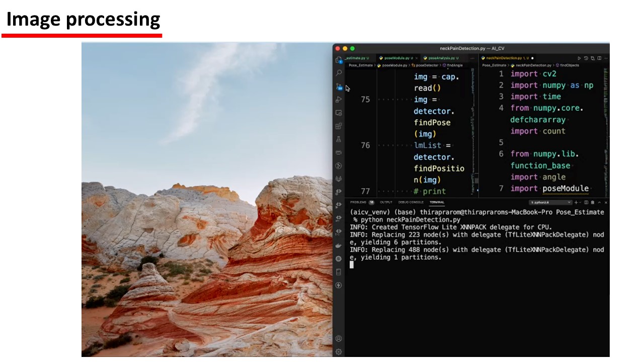Click poseDetector breadcrumb in left editor
The height and width of the screenshot is (362, 644).
427,65
